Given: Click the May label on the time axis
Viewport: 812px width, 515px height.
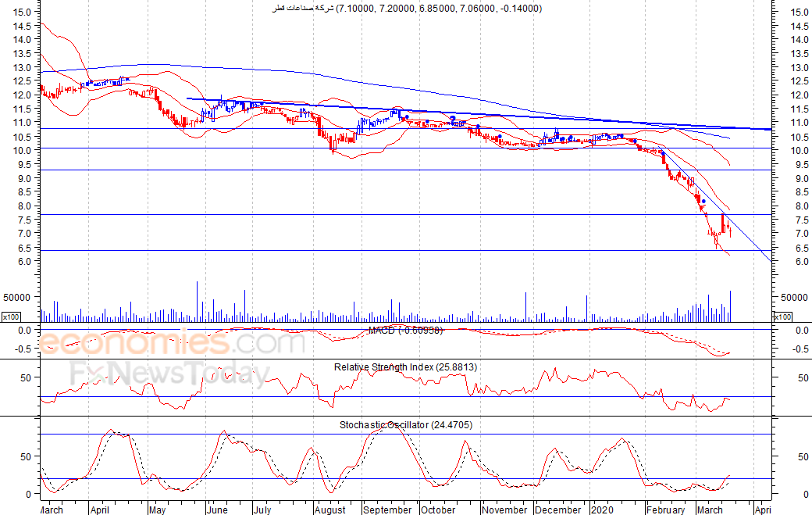Looking at the screenshot, I should (x=158, y=510).
